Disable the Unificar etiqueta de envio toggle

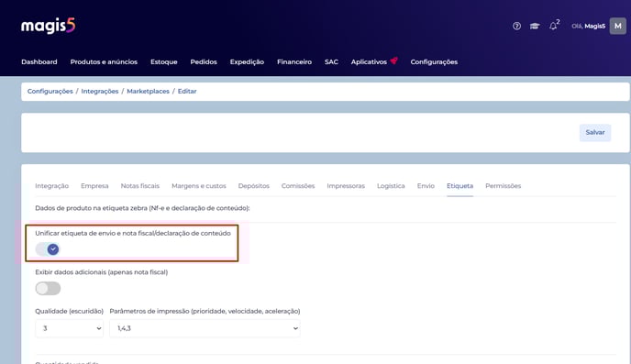click(48, 249)
